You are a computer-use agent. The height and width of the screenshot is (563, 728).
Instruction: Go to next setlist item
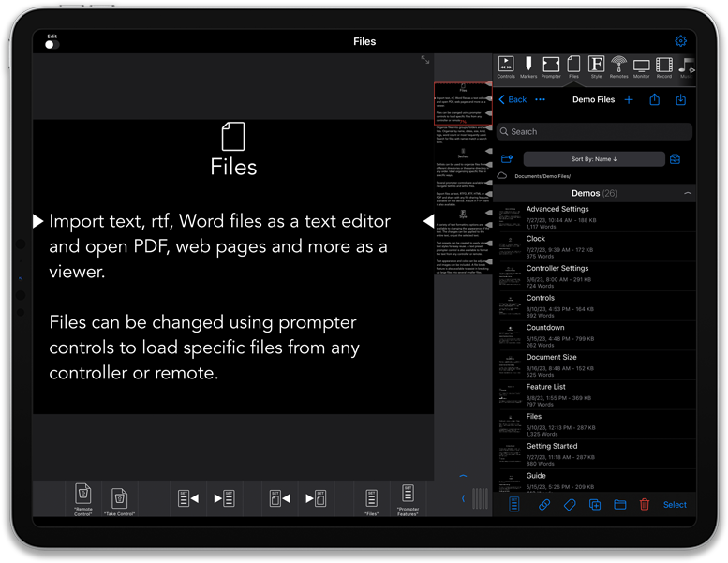224,498
